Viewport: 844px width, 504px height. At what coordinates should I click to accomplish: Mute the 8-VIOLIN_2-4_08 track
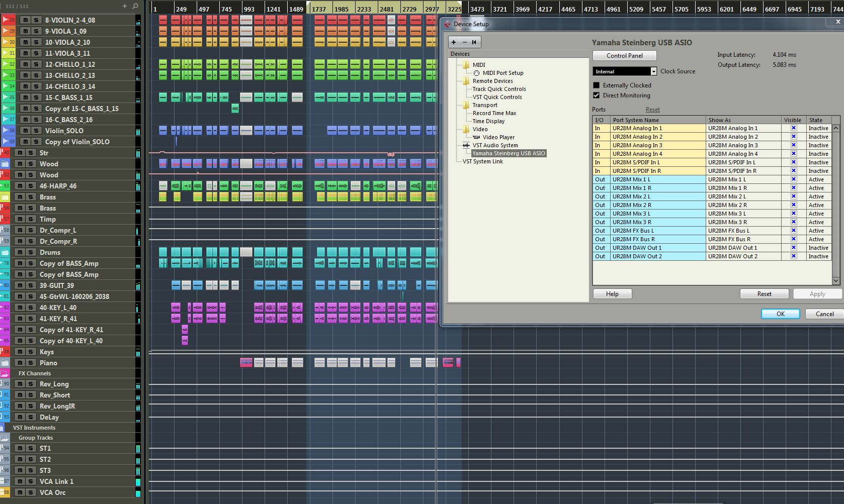tap(25, 20)
